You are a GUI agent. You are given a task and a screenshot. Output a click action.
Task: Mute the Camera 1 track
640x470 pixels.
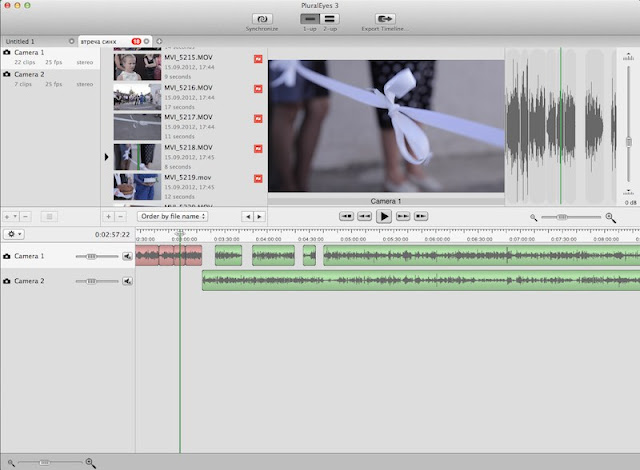(127, 256)
